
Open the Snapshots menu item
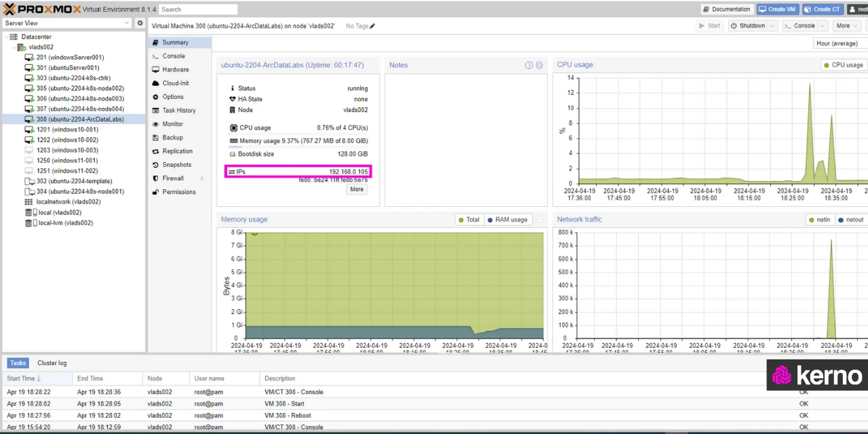(180, 165)
